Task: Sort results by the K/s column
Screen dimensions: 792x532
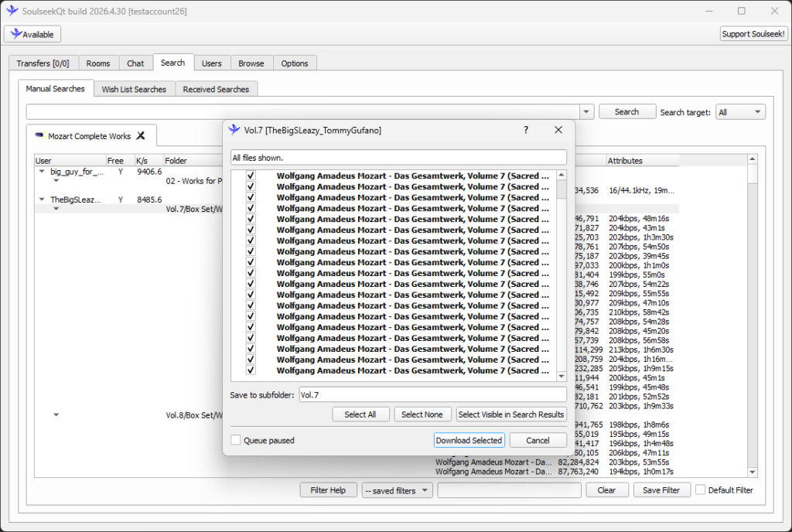Action: coord(149,161)
